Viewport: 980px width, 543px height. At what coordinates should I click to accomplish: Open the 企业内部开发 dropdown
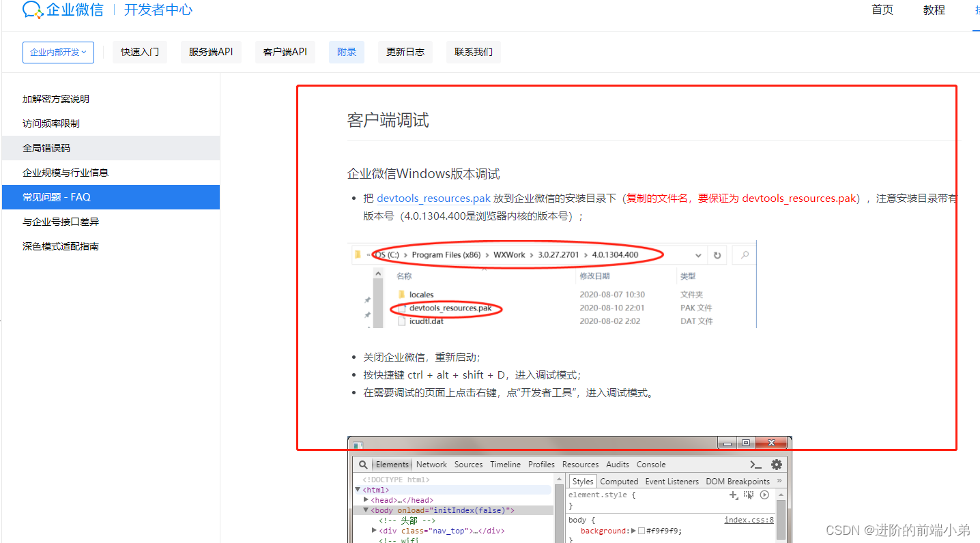(58, 52)
